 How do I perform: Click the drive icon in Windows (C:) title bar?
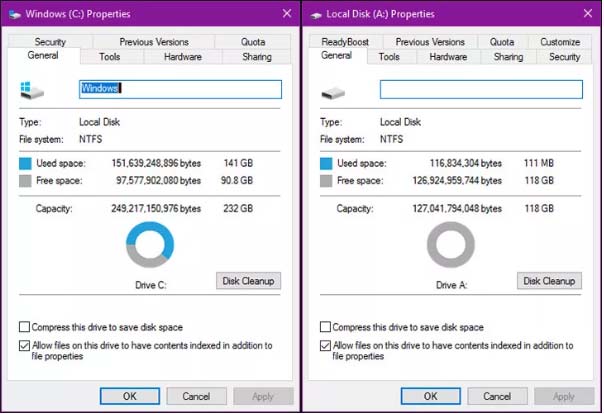tap(14, 15)
